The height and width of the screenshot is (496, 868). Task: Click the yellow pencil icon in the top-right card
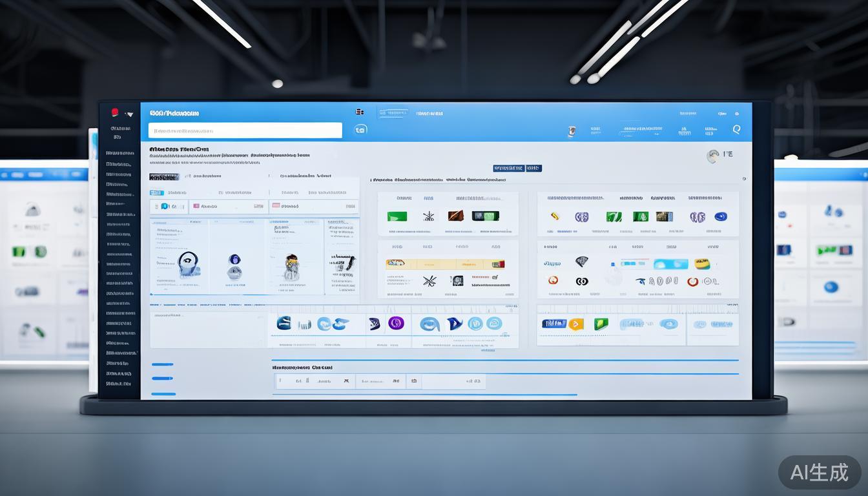click(553, 216)
